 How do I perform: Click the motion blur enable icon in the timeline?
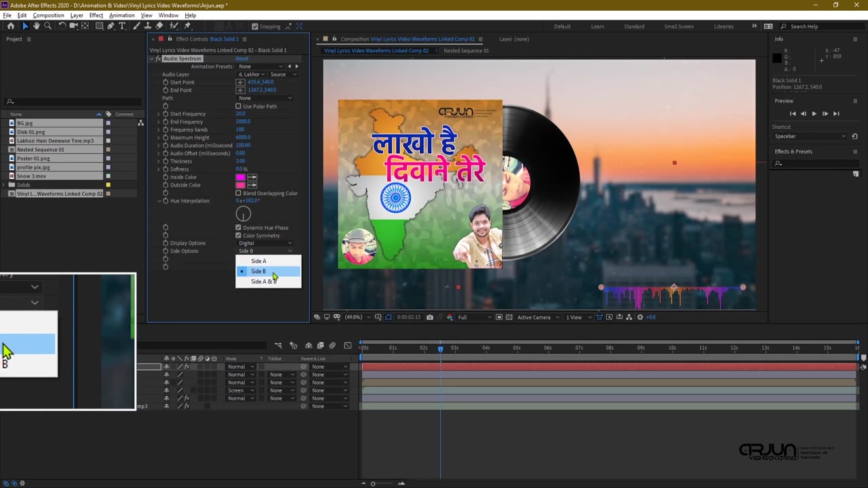pos(332,346)
